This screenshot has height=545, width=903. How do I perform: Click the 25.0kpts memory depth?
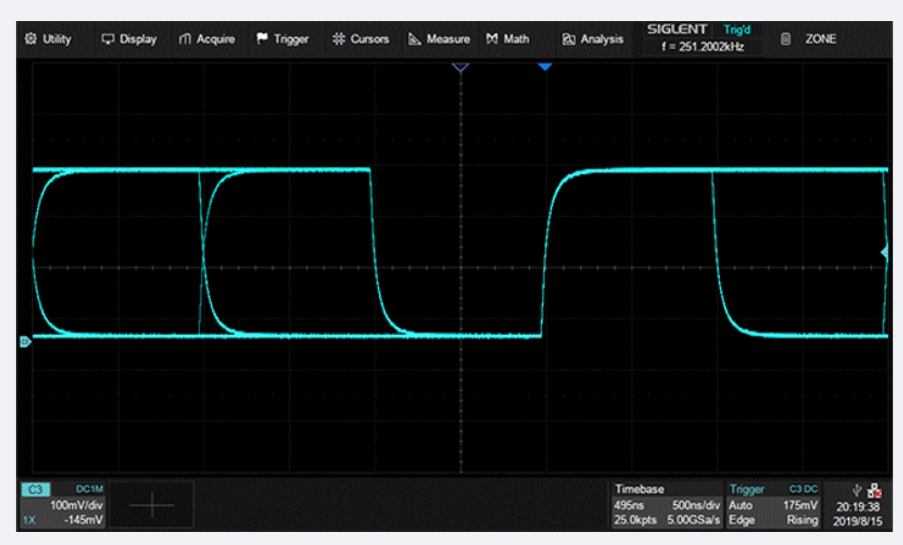[635, 520]
